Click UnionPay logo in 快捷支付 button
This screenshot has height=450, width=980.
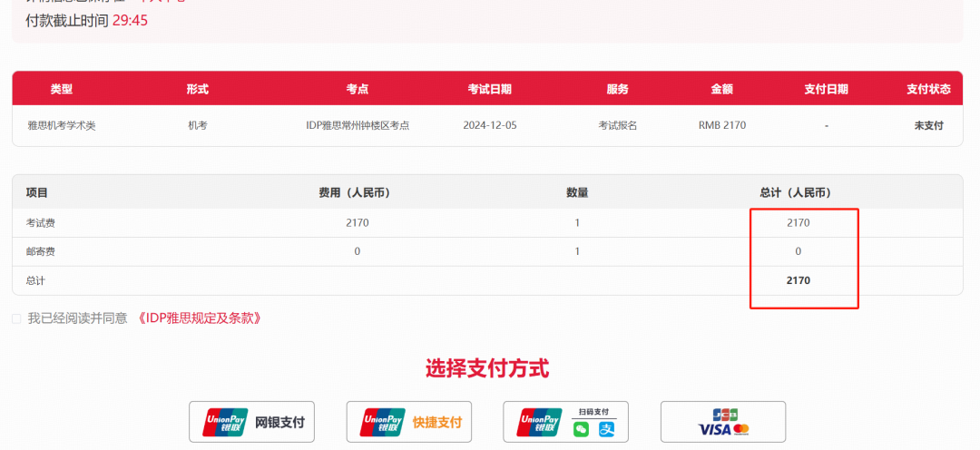pyautogui.click(x=383, y=423)
